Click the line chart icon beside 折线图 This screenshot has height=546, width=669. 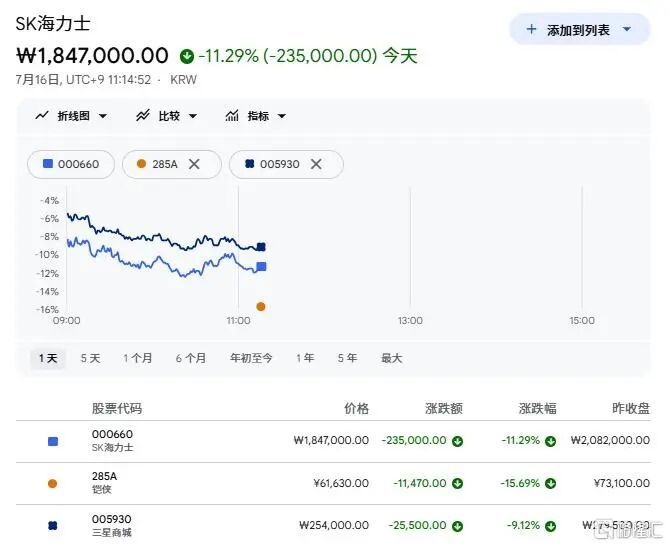pyautogui.click(x=42, y=116)
